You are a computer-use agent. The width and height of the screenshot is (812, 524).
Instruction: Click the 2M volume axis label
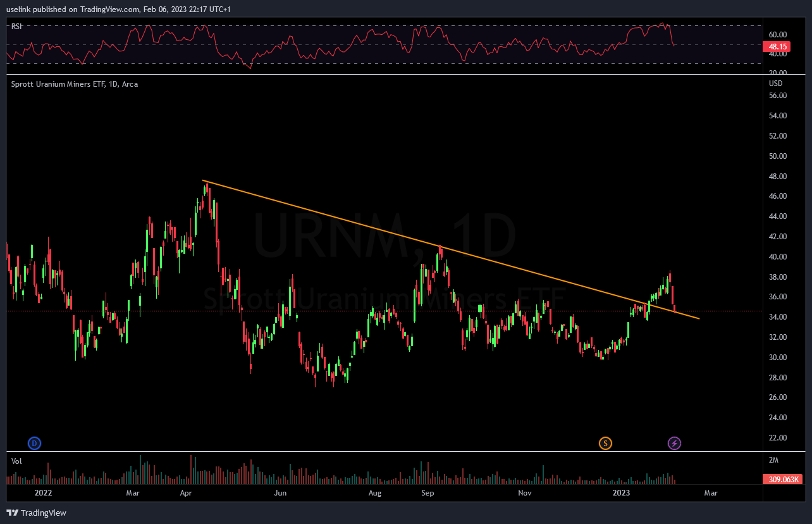coord(773,459)
